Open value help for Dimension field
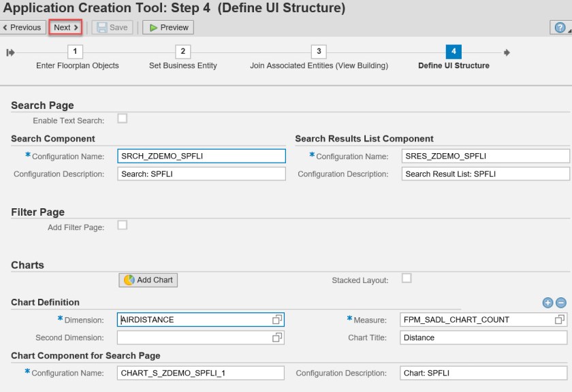Screen dimensions: 572x392 [277, 319]
